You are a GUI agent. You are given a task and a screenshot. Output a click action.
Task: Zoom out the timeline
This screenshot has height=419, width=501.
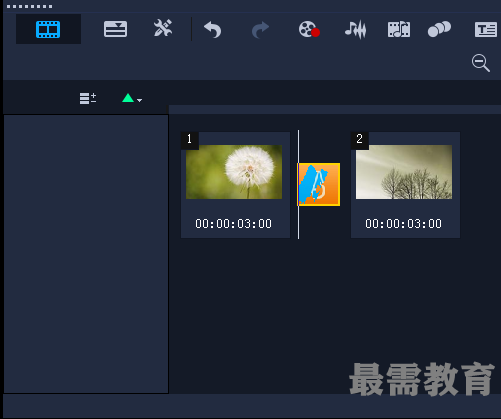point(481,63)
